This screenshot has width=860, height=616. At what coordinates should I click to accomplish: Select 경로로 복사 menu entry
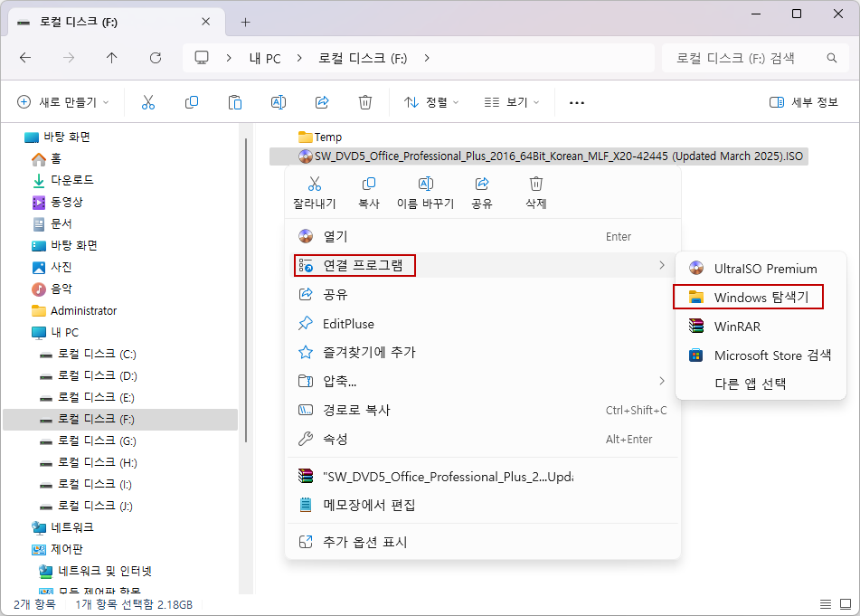pyautogui.click(x=483, y=410)
